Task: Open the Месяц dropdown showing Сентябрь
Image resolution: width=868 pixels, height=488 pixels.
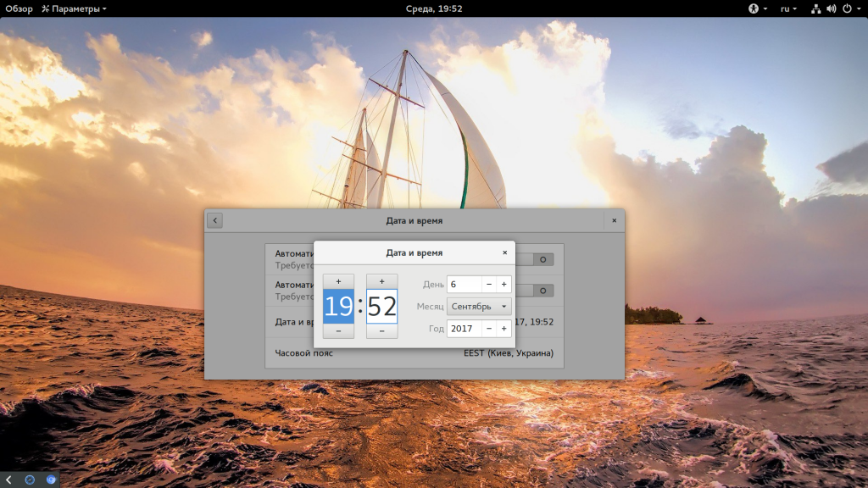Action: click(x=479, y=306)
